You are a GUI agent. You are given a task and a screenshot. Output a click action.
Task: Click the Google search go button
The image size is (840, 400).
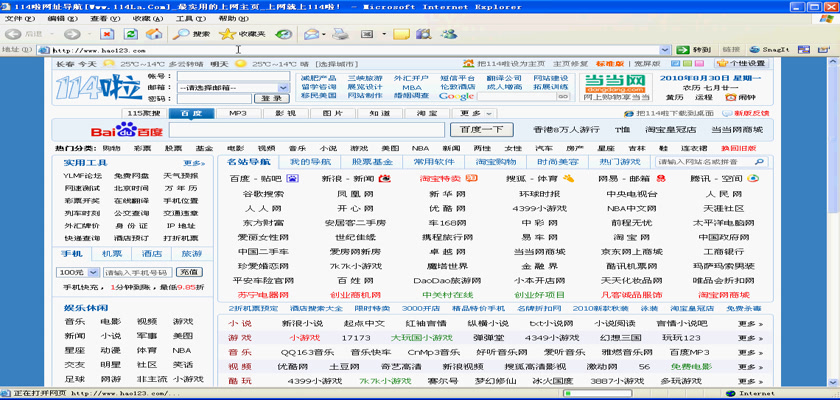[x=562, y=96]
